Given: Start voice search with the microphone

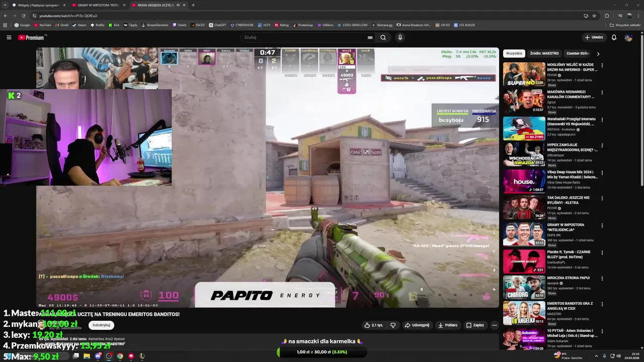Looking at the screenshot, I should [400, 37].
